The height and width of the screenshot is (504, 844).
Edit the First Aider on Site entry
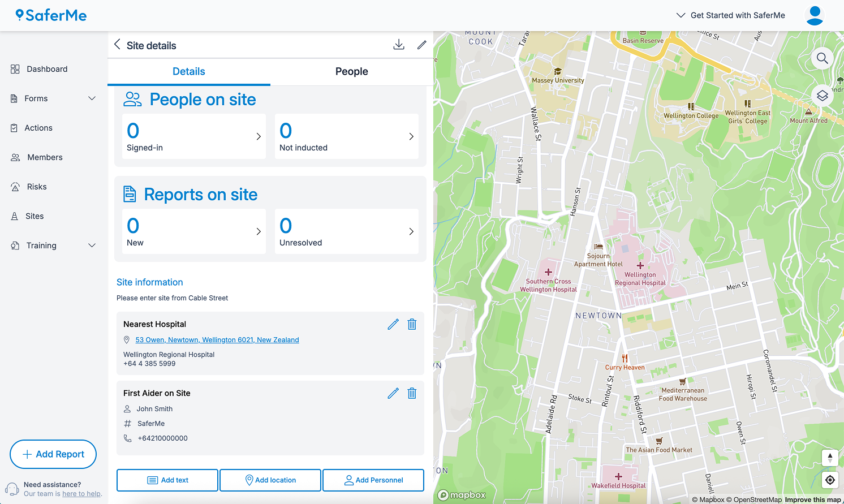[393, 393]
